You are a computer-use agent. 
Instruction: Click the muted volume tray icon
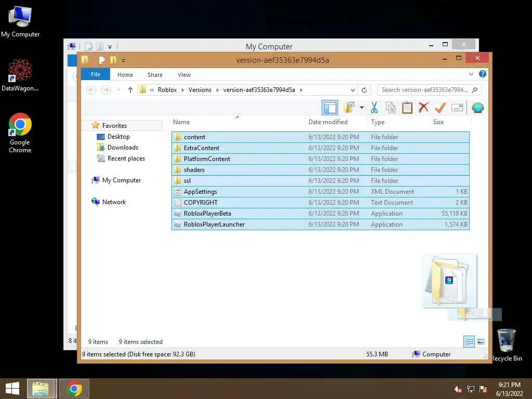[x=458, y=389]
